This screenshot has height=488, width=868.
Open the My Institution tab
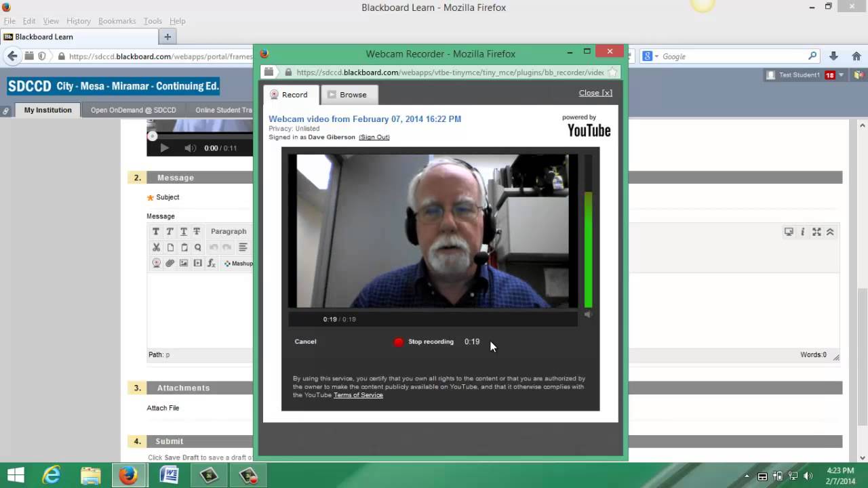point(47,110)
